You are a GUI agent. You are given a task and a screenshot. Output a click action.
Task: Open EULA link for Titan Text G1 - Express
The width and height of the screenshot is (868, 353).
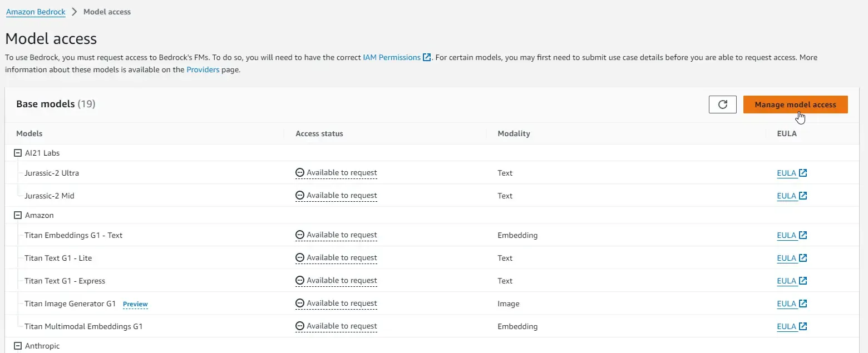coord(786,281)
